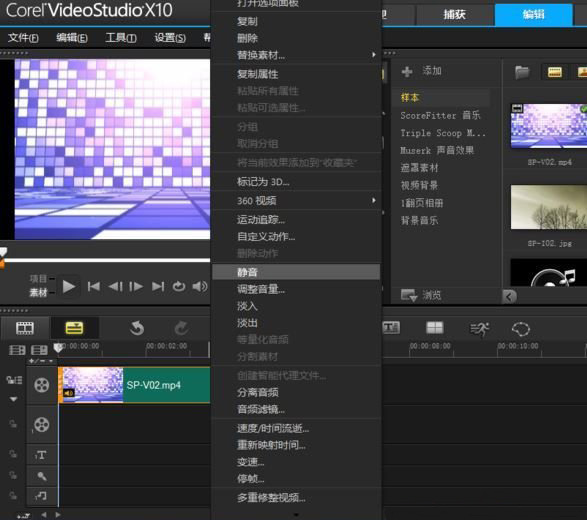Click the title track icon

coord(41,455)
